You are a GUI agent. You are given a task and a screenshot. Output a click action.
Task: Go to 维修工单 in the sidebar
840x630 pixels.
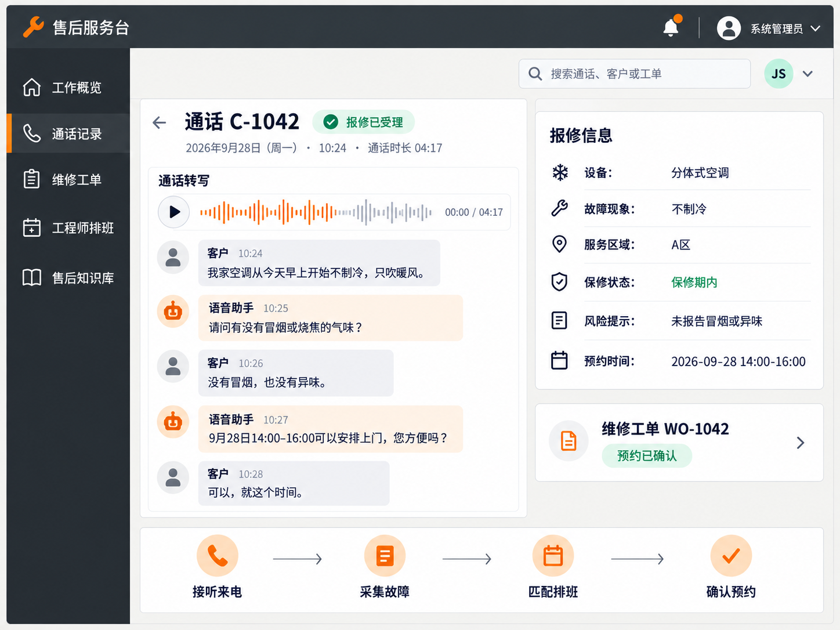click(x=68, y=179)
